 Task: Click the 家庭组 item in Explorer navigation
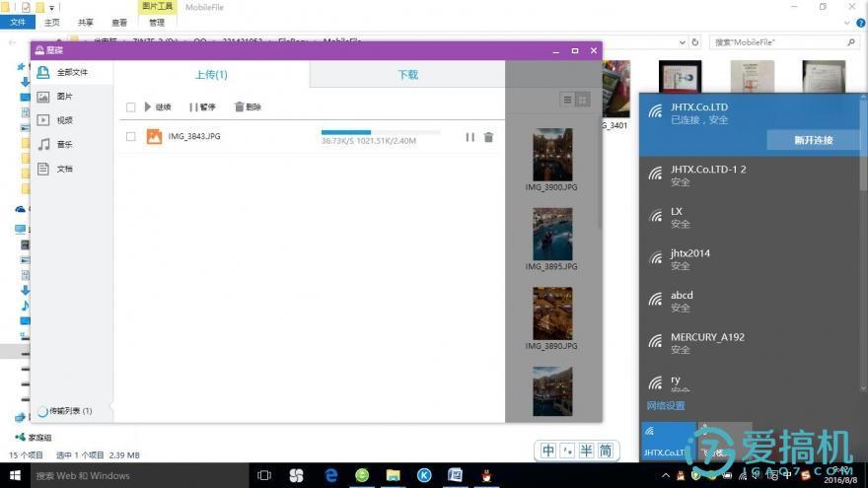[34, 437]
